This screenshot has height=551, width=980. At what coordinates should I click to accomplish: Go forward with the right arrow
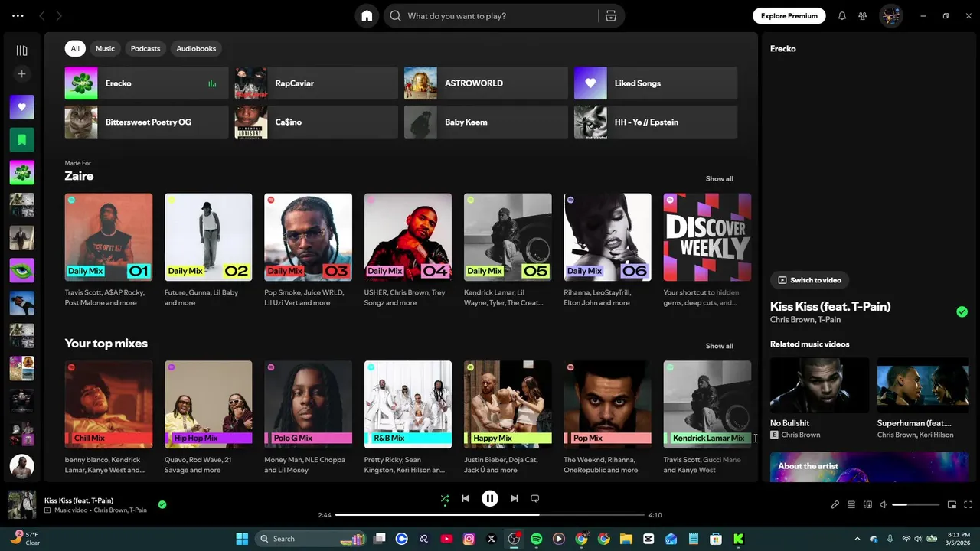[59, 15]
